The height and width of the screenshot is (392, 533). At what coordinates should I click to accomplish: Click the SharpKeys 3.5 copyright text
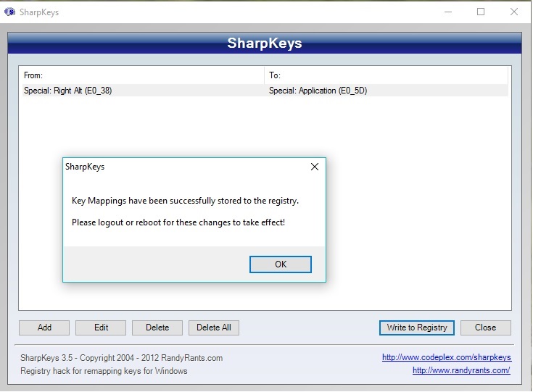(121, 358)
